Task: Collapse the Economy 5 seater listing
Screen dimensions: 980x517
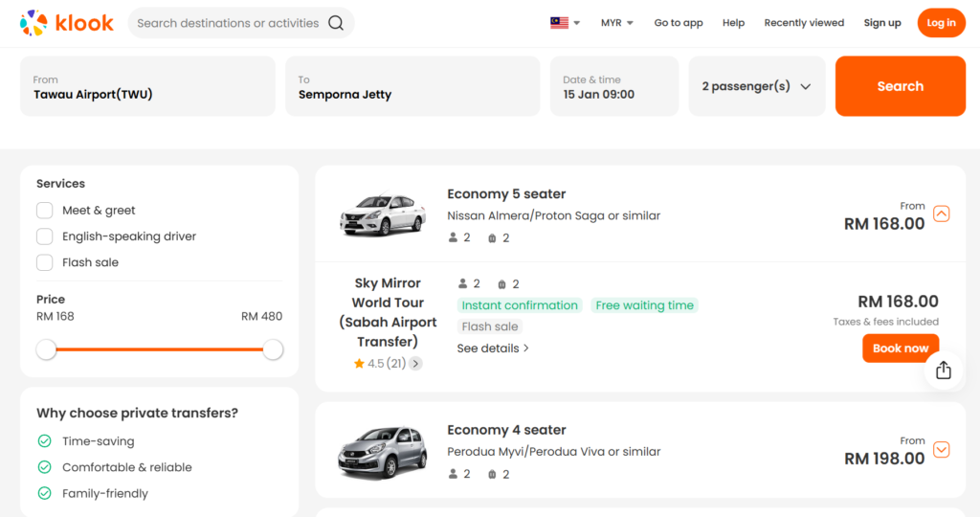Action: [941, 214]
